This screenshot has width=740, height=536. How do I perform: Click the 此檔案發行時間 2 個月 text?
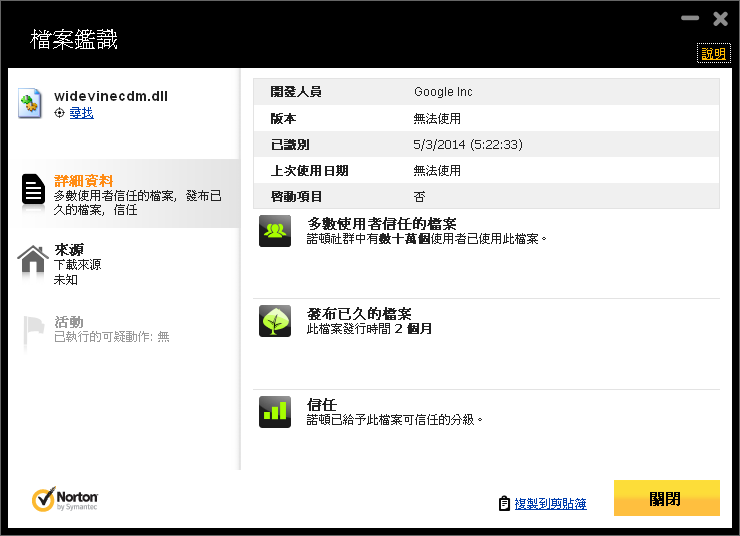coord(369,328)
